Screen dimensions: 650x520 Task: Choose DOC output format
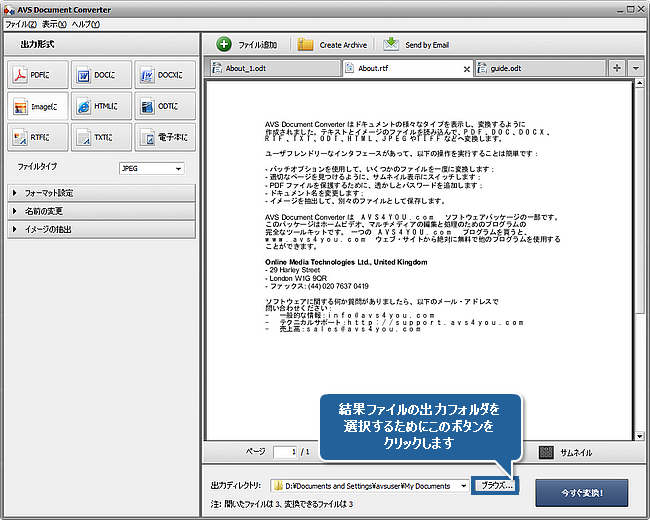pyautogui.click(x=102, y=75)
